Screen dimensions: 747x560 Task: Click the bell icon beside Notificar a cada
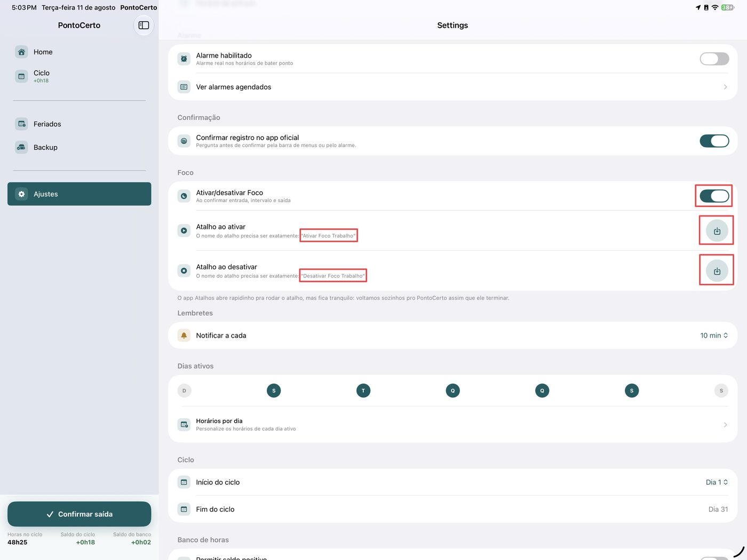[184, 335]
